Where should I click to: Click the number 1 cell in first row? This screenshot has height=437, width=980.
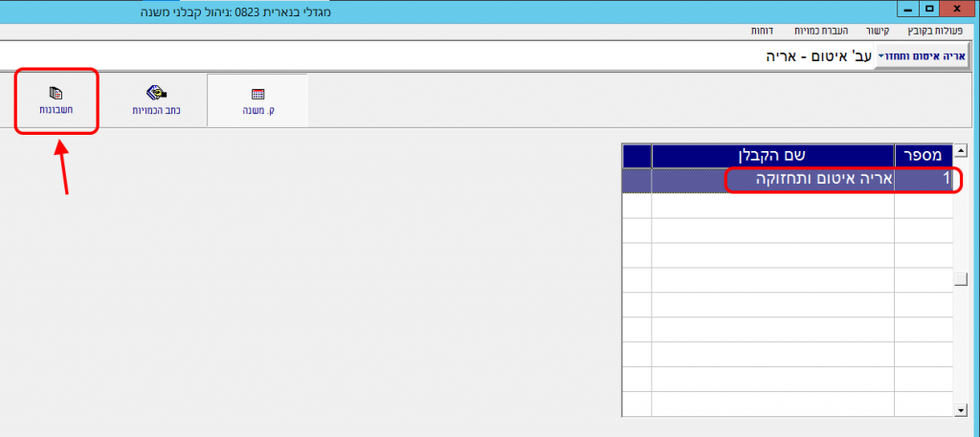(x=924, y=180)
